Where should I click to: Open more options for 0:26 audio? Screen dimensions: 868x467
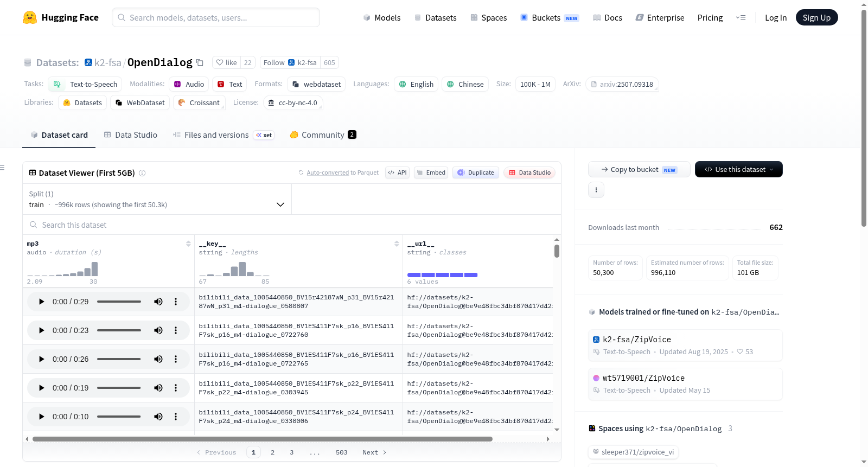[176, 359]
